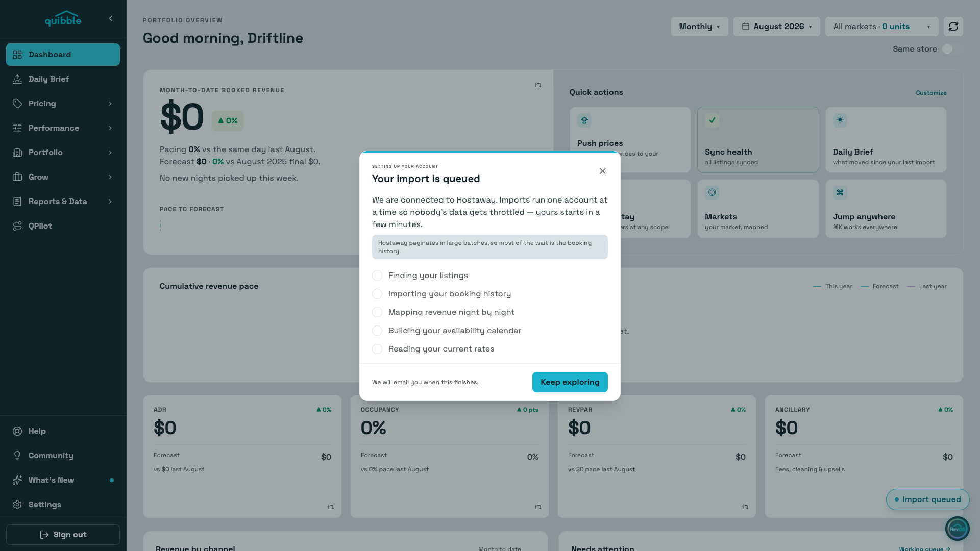Click the Pricing tag icon
Screen dimensions: 980x551
[x=17, y=104]
